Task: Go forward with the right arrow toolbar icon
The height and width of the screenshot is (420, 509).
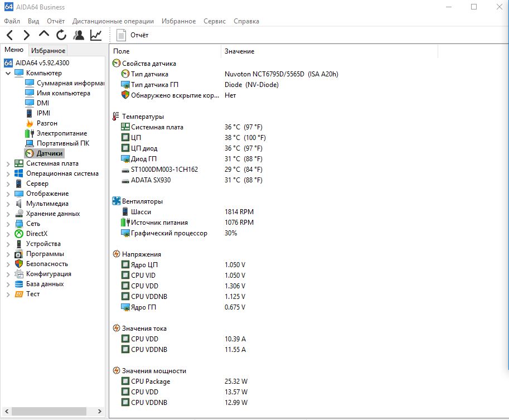Action: [x=27, y=35]
